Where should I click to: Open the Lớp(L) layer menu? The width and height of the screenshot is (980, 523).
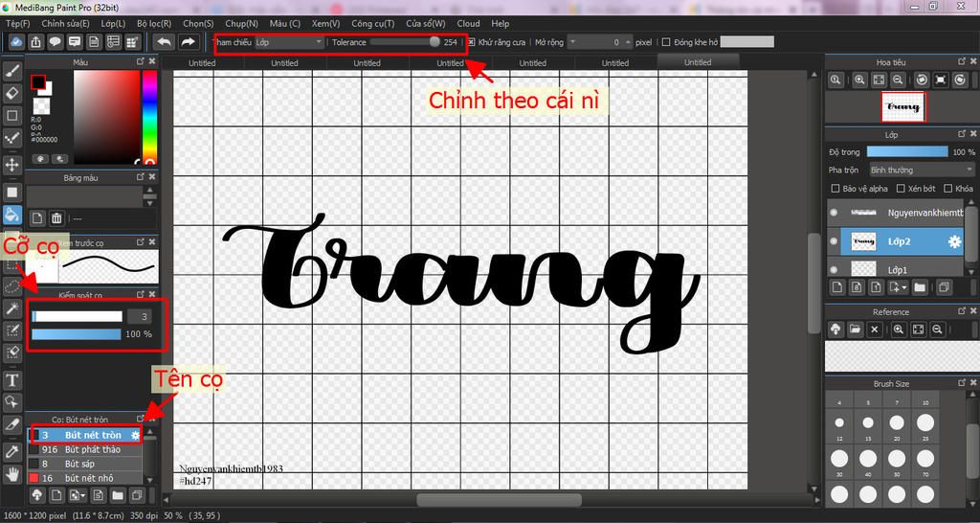pyautogui.click(x=113, y=23)
